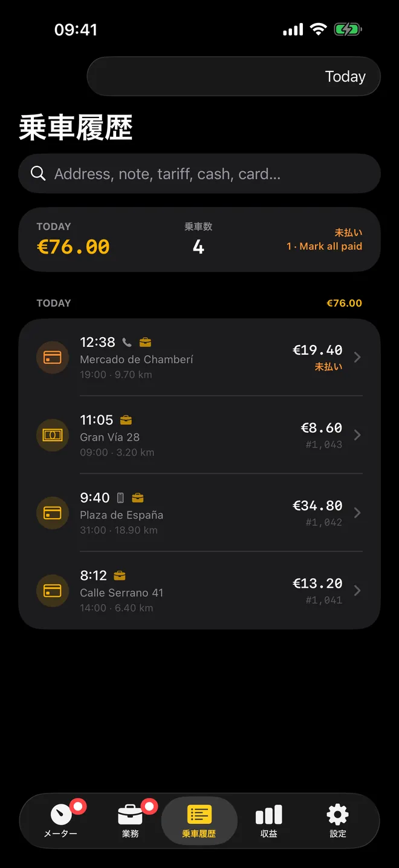This screenshot has height=868, width=399.
Task: Open the メーター tab
Action: pyautogui.click(x=60, y=821)
